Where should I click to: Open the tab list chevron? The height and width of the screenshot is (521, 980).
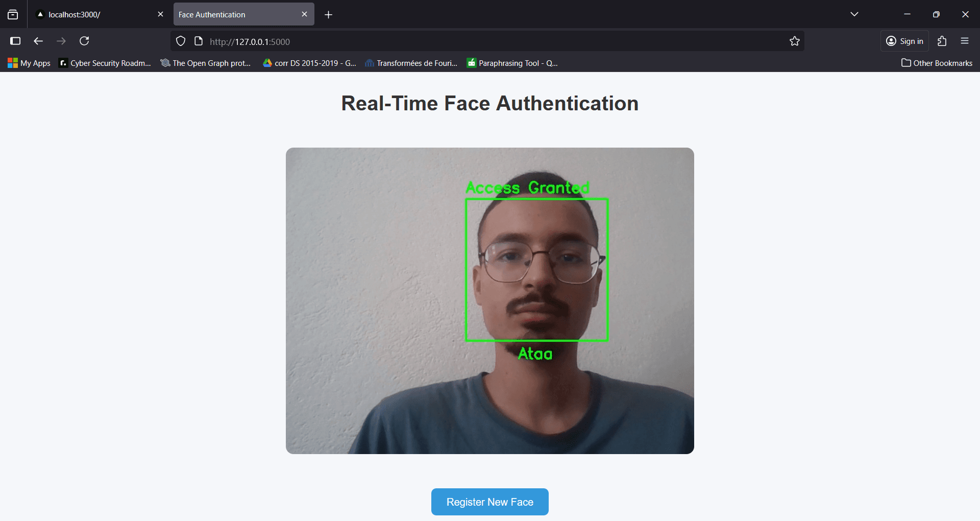(x=854, y=14)
